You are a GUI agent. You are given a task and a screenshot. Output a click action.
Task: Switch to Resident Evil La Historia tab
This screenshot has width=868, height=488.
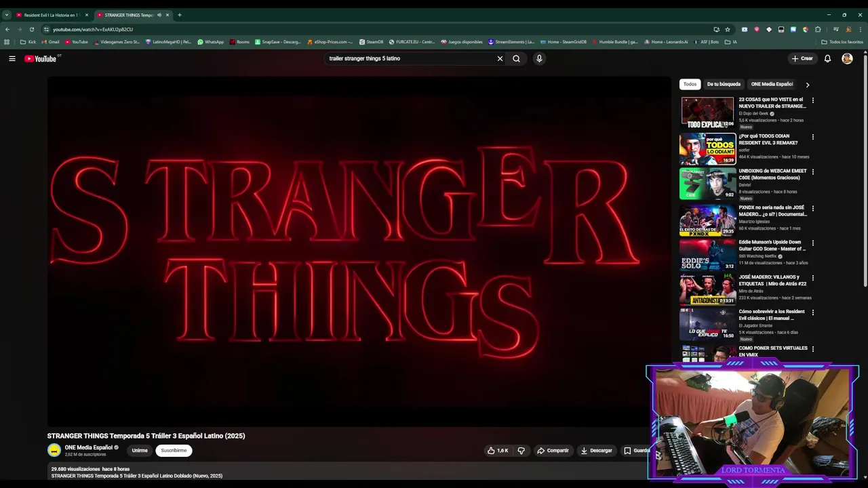(x=52, y=15)
